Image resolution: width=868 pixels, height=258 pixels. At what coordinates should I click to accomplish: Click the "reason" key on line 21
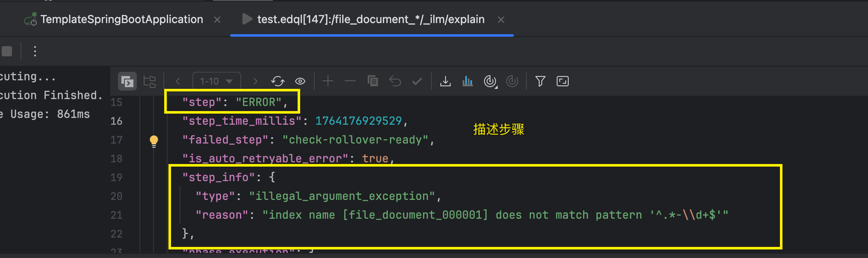coord(222,215)
